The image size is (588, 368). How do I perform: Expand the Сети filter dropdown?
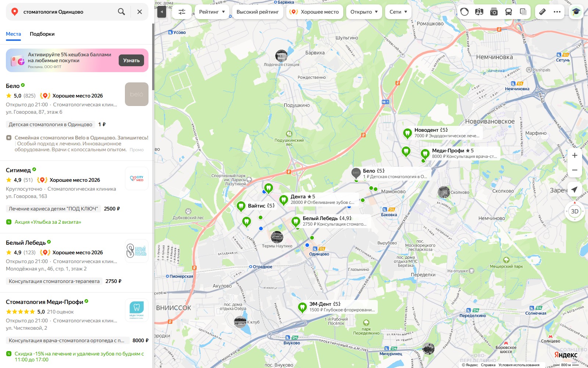tap(398, 12)
